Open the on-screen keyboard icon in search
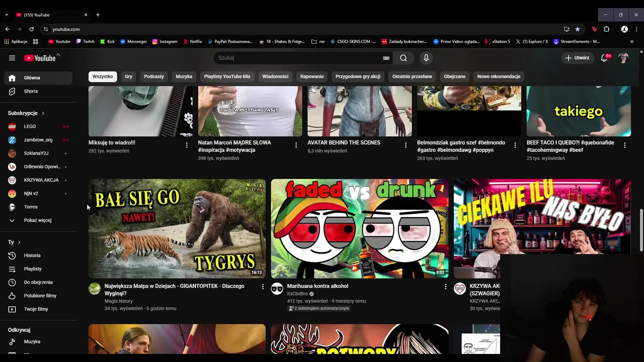The height and width of the screenshot is (362, 644). click(x=386, y=58)
